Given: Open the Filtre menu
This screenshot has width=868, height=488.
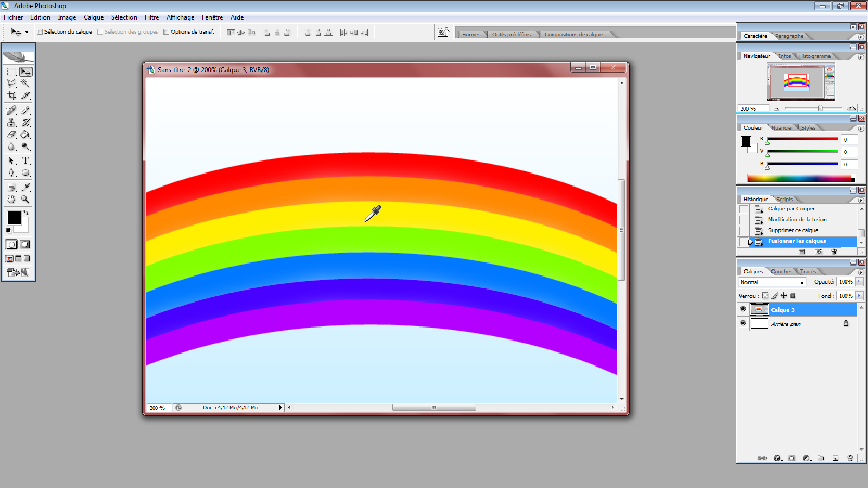Looking at the screenshot, I should click(152, 17).
